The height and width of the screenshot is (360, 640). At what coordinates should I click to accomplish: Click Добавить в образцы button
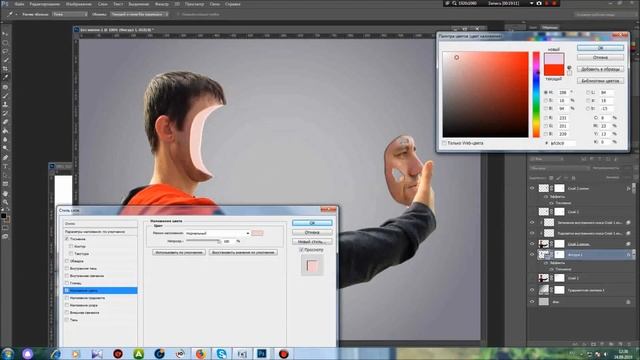coord(600,69)
